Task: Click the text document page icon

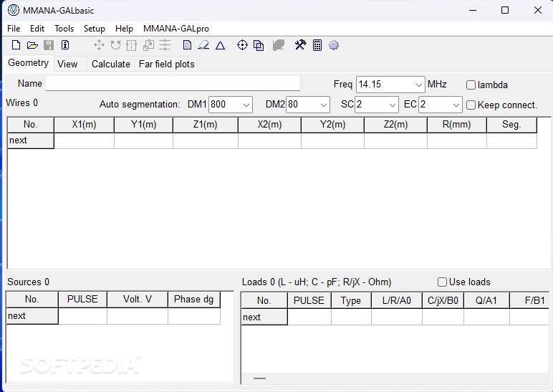Action: [x=187, y=45]
